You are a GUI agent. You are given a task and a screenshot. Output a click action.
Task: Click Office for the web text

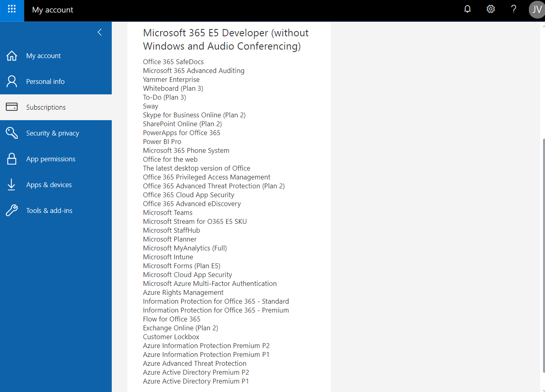point(170,159)
